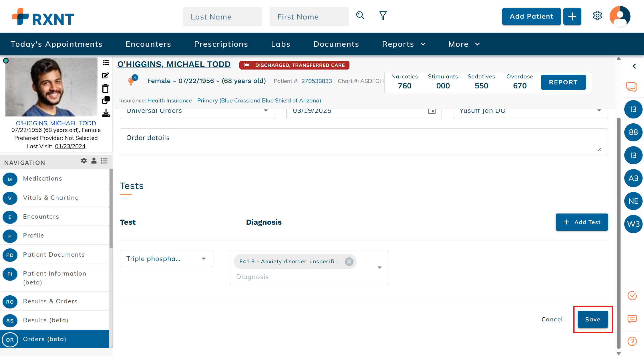Image resolution: width=644 pixels, height=356 pixels.
Task: Click the Save button
Action: coord(593,319)
